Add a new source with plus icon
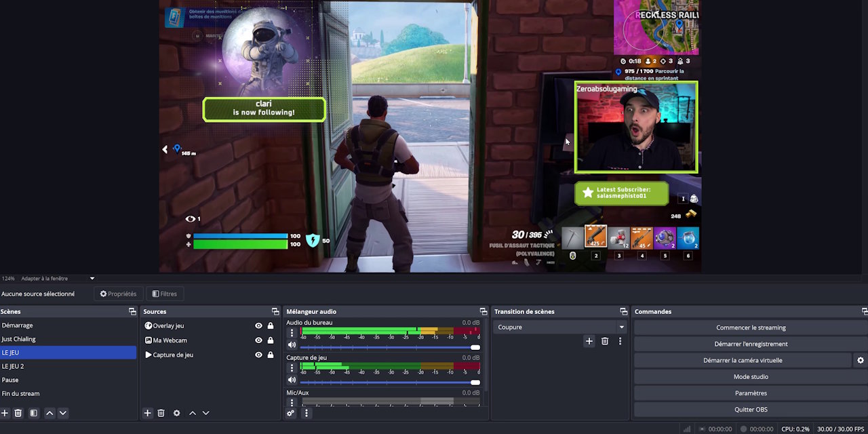 pos(147,413)
